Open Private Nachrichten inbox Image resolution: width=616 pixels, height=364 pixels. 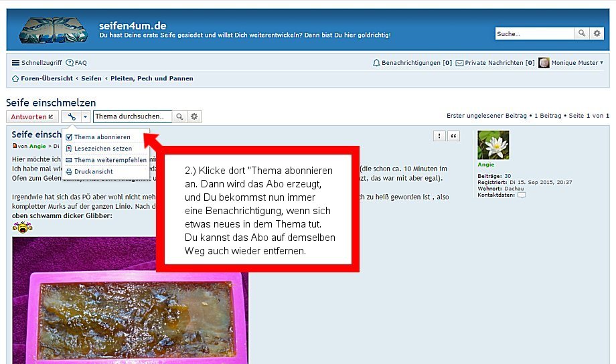[x=495, y=63]
